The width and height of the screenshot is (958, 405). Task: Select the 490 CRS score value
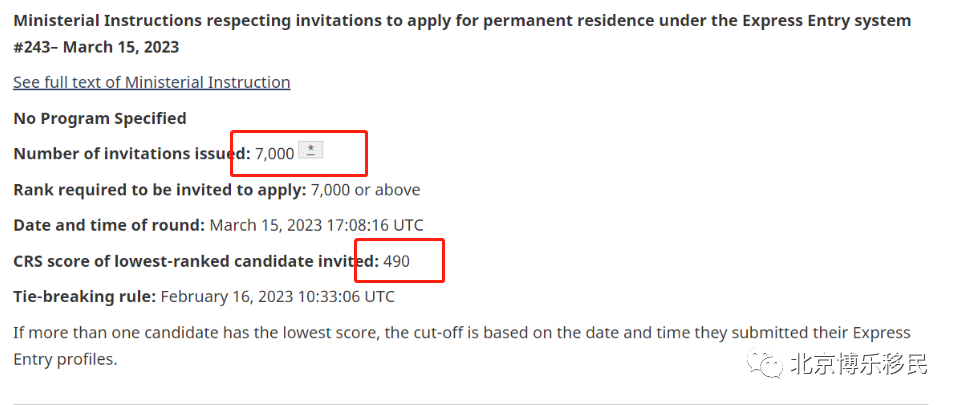click(397, 261)
